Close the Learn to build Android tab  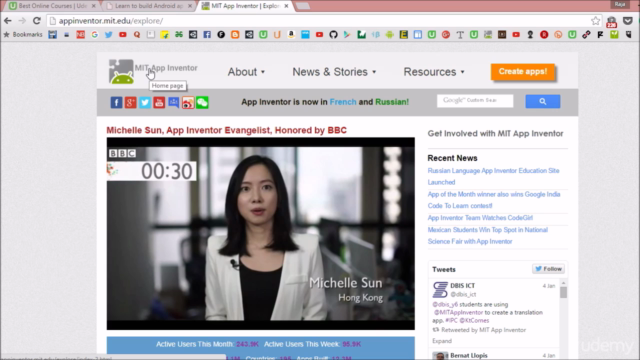[190, 6]
